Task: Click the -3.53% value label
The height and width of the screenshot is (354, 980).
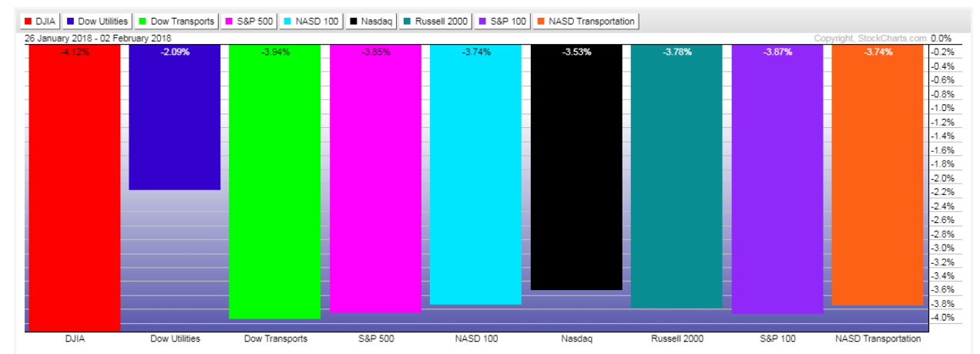Action: tap(576, 52)
